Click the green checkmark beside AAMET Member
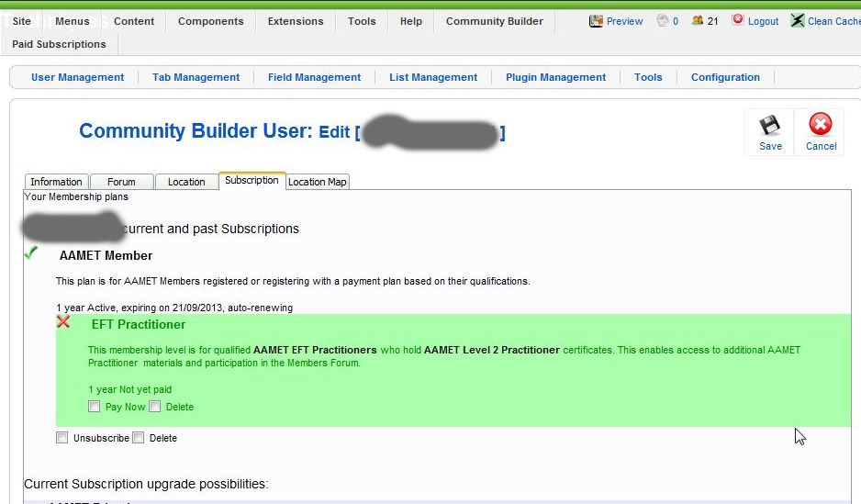 click(x=31, y=252)
